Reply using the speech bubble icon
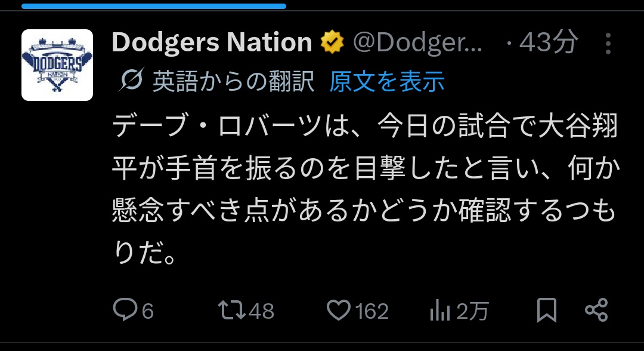 (x=125, y=310)
